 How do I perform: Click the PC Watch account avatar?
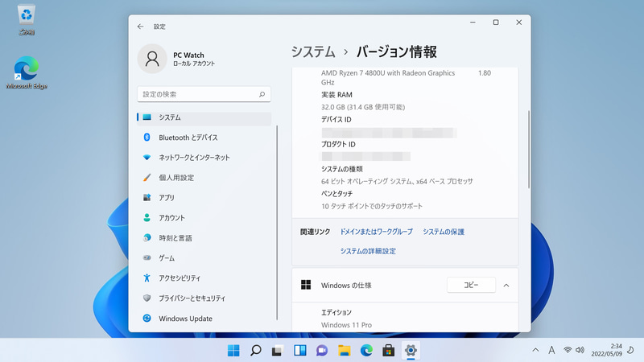pyautogui.click(x=152, y=59)
